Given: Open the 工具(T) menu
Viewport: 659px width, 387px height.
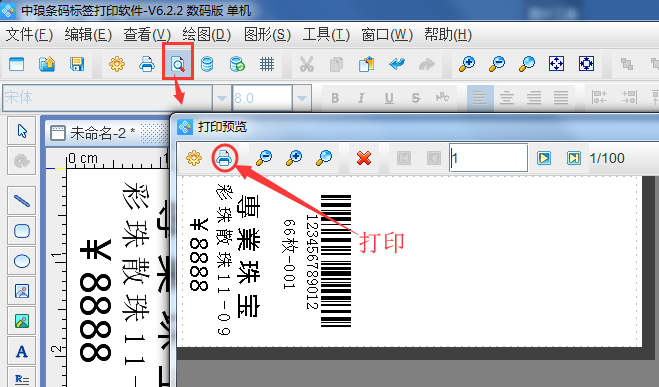Looking at the screenshot, I should tap(326, 34).
